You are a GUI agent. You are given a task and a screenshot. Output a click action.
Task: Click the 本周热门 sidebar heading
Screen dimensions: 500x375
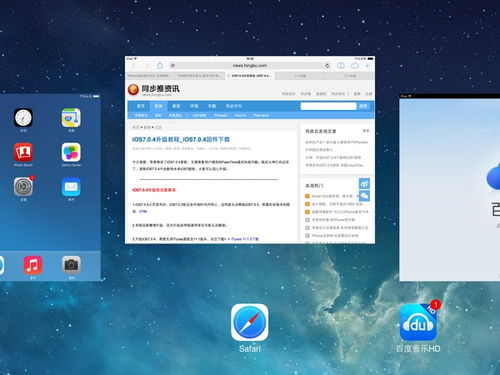pos(314,186)
